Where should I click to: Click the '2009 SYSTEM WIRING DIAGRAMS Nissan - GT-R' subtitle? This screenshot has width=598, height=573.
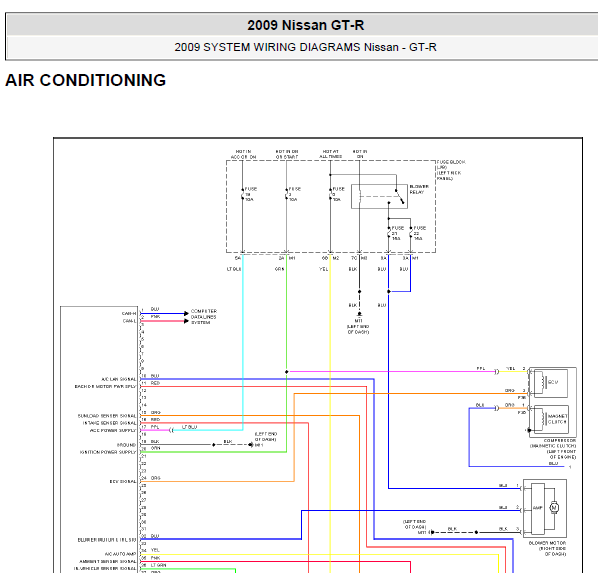pos(305,47)
